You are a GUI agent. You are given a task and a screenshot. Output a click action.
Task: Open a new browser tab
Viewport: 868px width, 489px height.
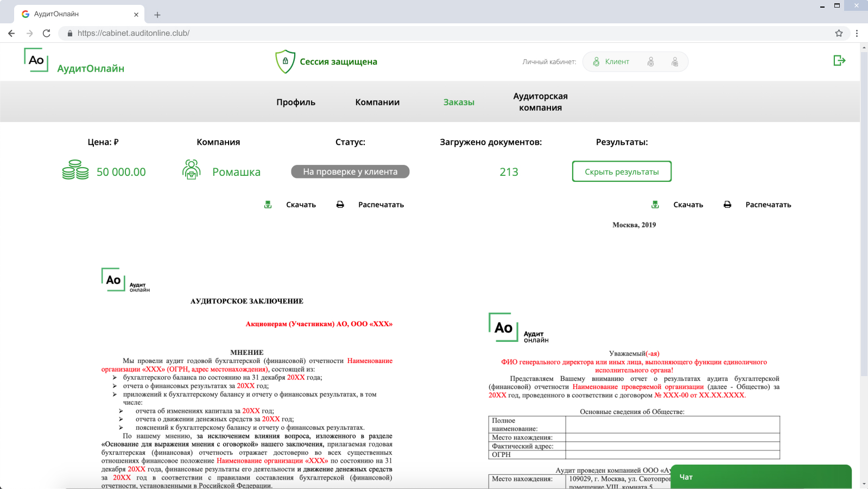[157, 15]
